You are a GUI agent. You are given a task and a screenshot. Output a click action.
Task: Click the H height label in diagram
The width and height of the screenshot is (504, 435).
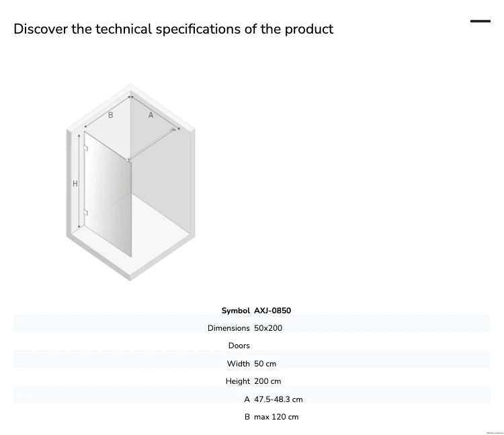coord(75,184)
